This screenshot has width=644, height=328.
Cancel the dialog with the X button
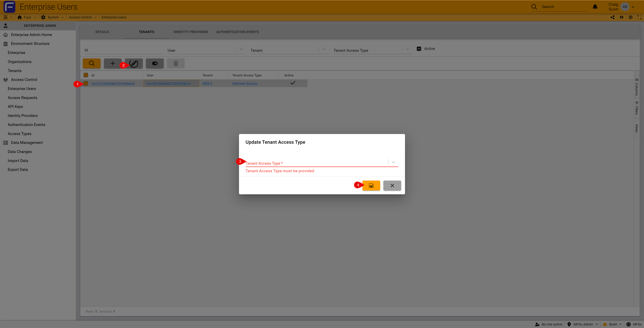(x=392, y=185)
